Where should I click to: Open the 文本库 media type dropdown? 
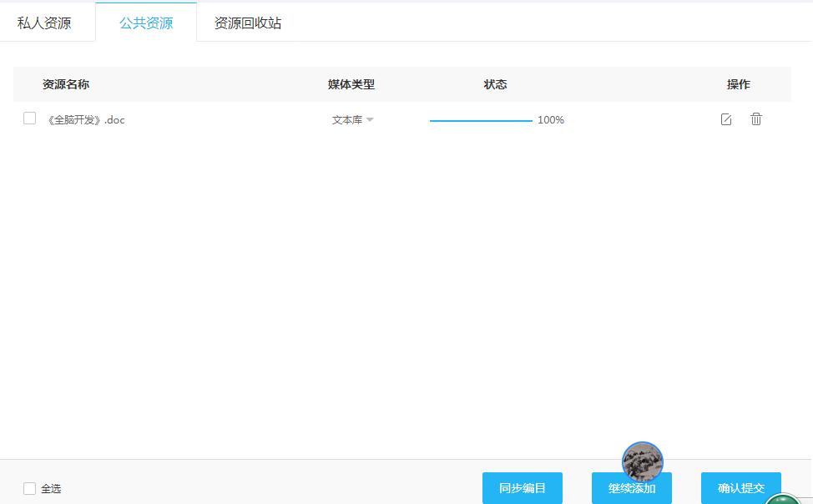(352, 120)
